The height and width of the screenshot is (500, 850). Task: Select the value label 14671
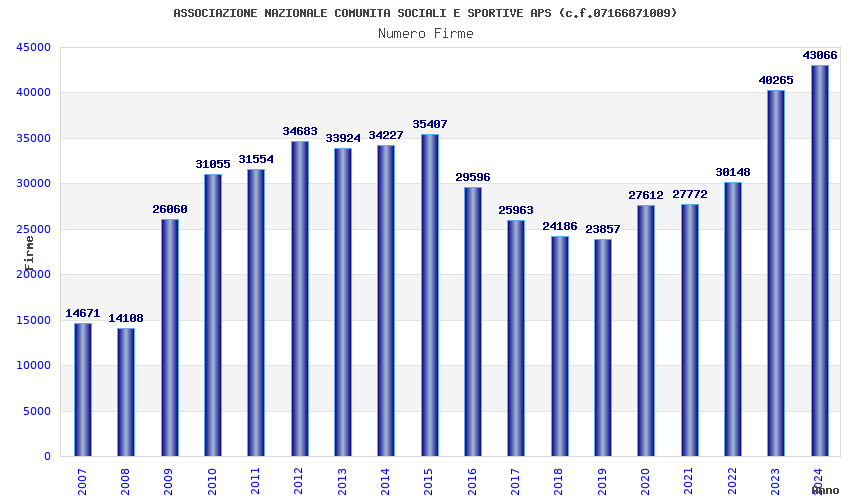pos(83,313)
